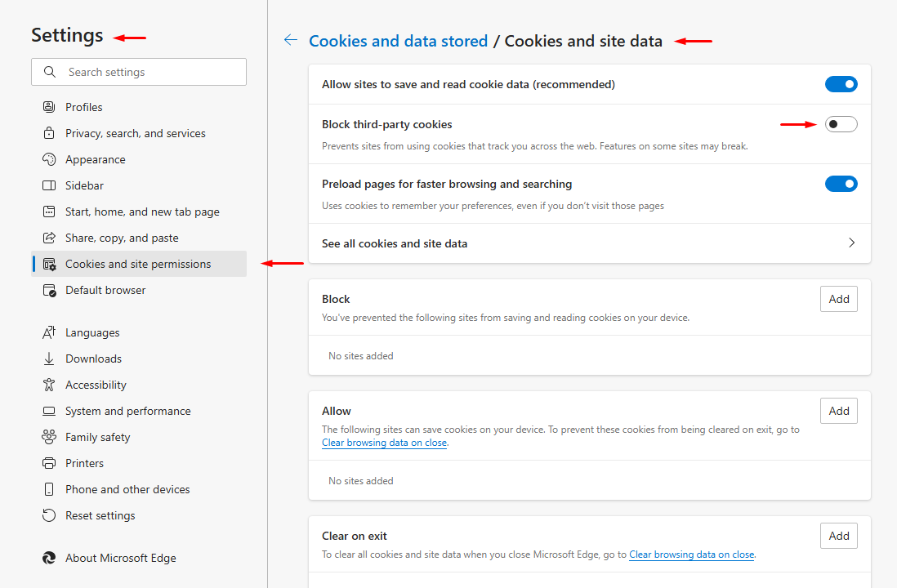
Task: Enable Block third-party cookies toggle
Action: click(841, 124)
